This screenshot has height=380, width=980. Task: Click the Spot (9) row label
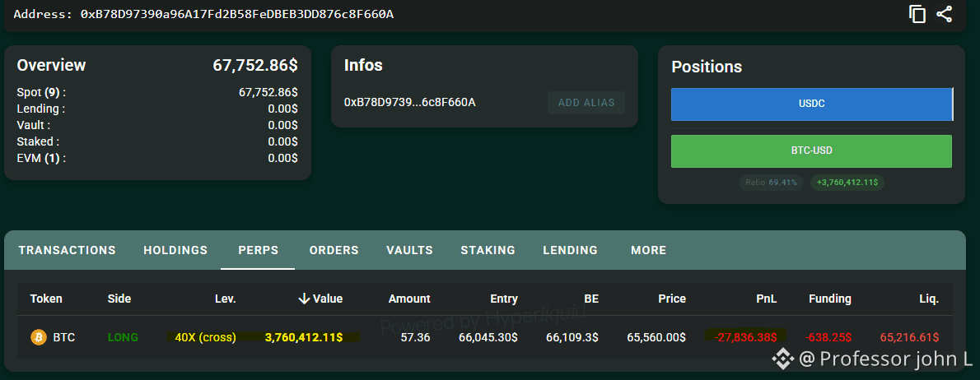(41, 92)
